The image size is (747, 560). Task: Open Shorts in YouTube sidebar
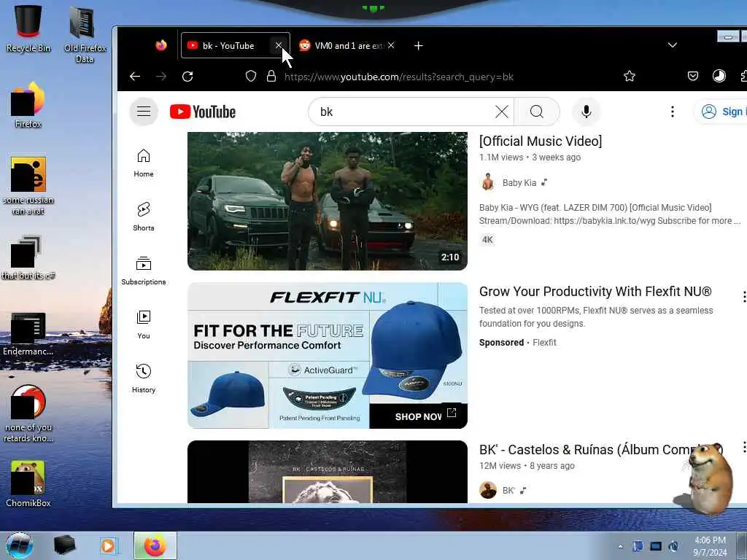[x=144, y=217]
